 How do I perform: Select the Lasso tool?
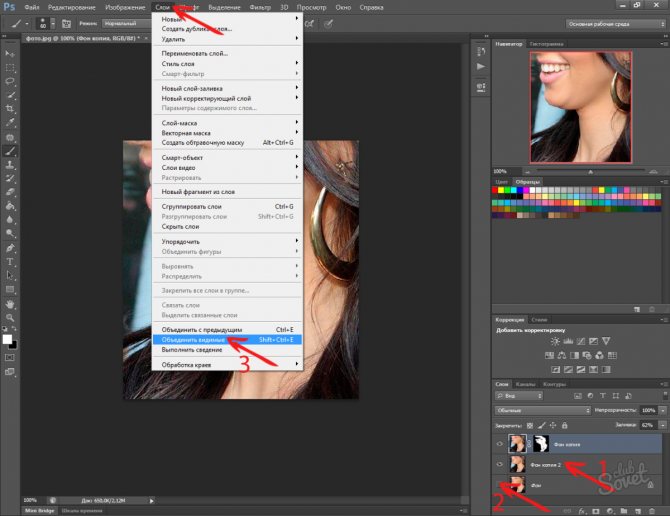click(x=10, y=80)
